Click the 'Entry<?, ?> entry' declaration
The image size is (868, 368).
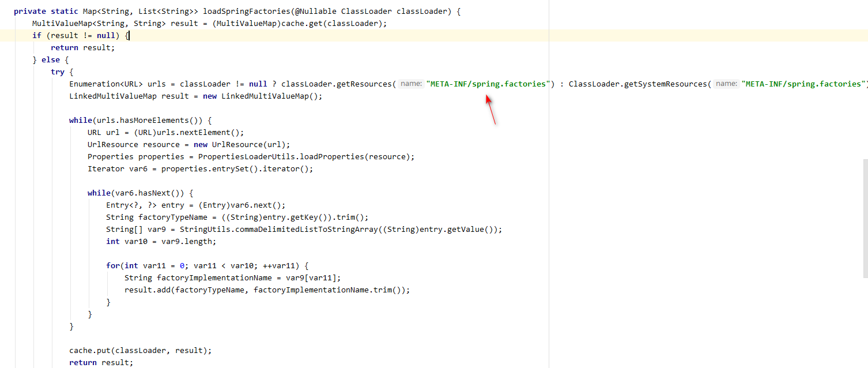pyautogui.click(x=145, y=205)
